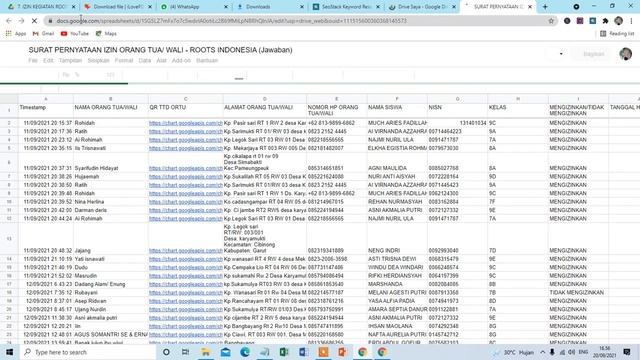Image resolution: width=640 pixels, height=360 pixels.
Task: Stop loading the page in Chrome
Action: pos(34,20)
